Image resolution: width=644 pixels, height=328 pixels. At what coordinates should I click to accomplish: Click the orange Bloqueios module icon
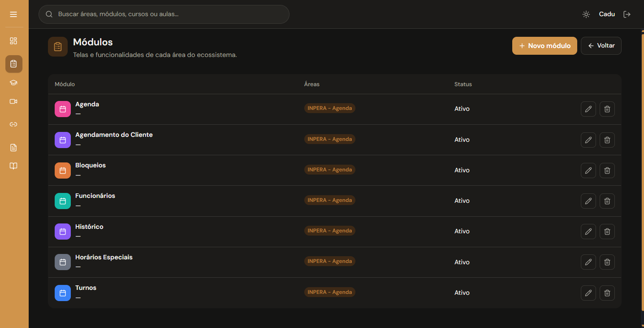(x=63, y=171)
